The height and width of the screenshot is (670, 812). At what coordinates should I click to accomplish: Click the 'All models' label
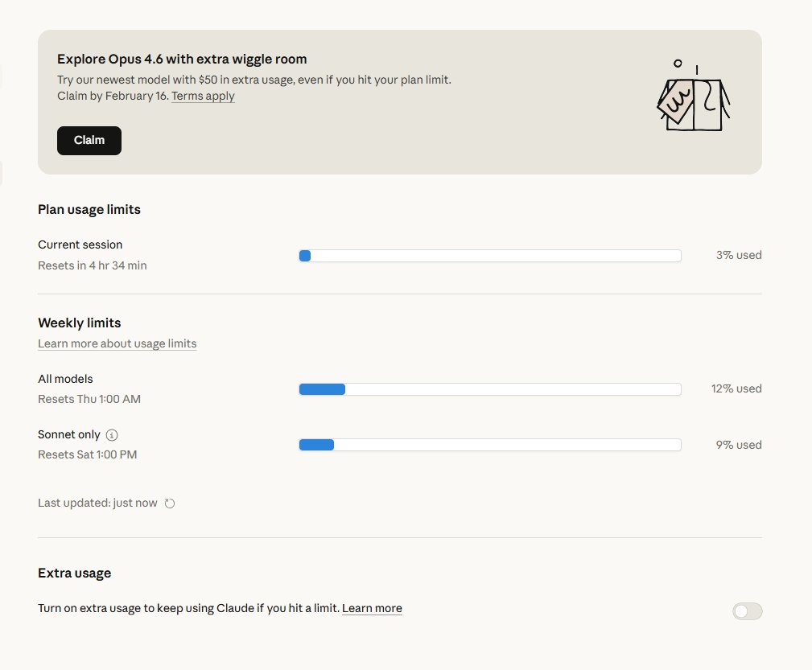pyautogui.click(x=65, y=379)
